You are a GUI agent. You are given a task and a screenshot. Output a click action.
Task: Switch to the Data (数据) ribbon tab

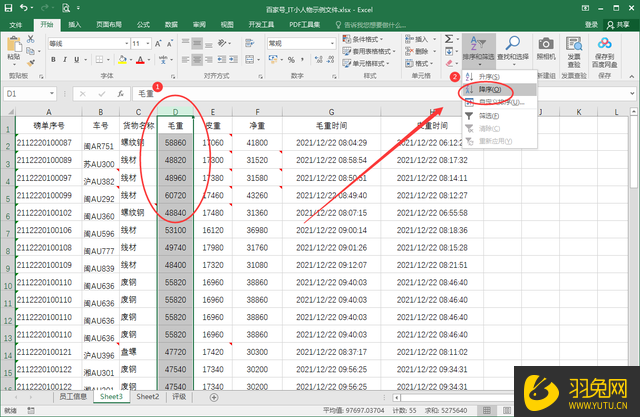171,25
